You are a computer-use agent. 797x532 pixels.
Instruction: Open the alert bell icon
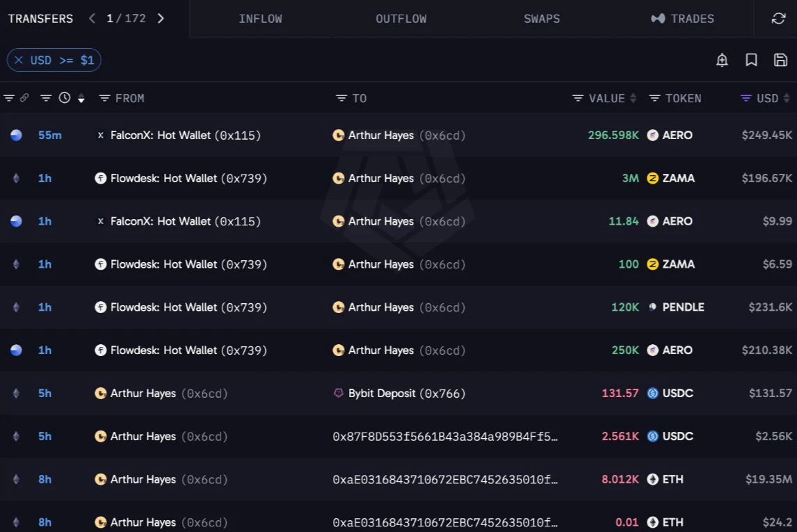pos(722,60)
